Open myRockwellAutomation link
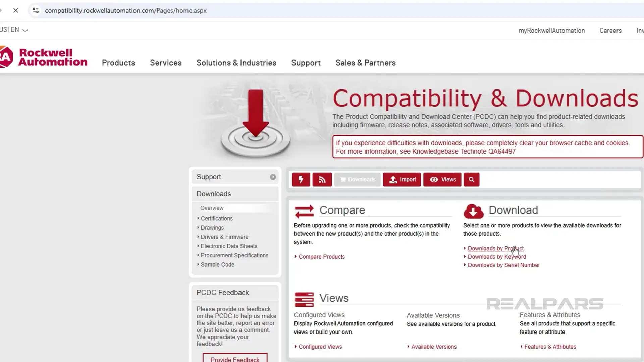Image resolution: width=644 pixels, height=362 pixels. click(551, 31)
